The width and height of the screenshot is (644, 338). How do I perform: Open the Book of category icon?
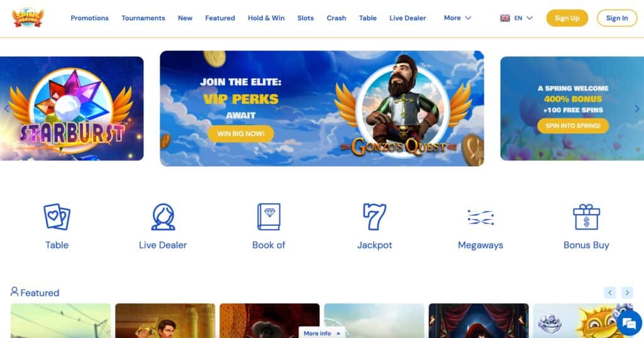coord(269,217)
